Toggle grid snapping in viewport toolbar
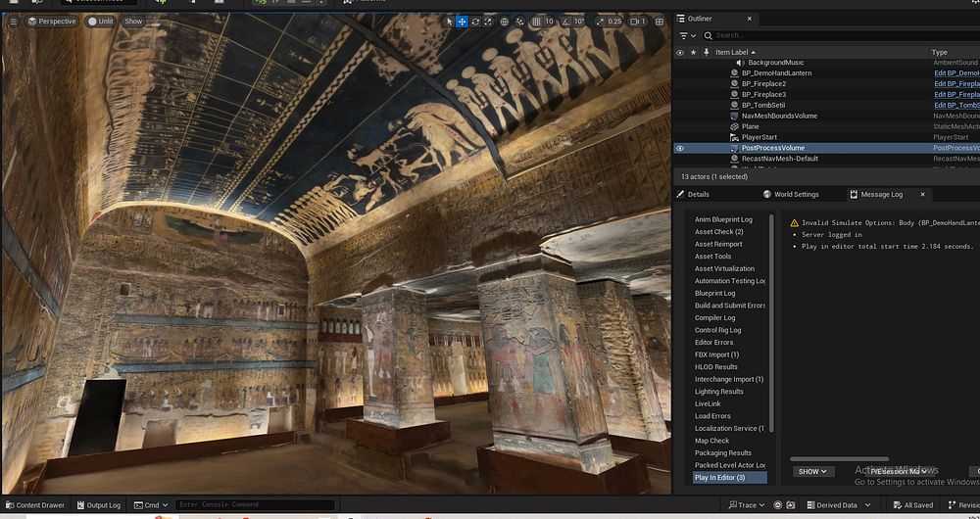Viewport: 980px width, 519px height. click(x=535, y=22)
